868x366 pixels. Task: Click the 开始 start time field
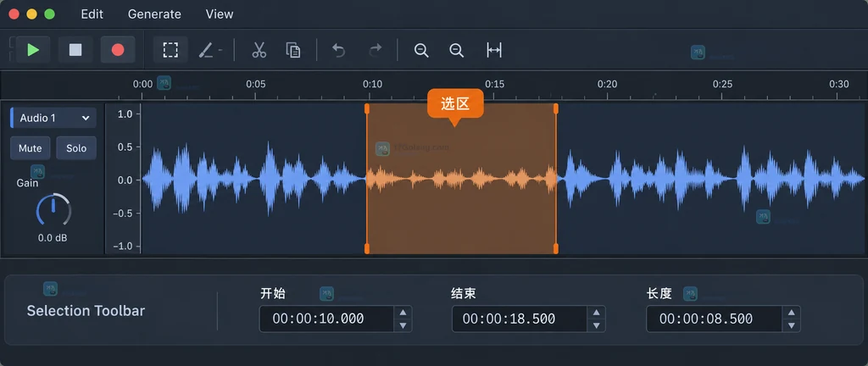click(326, 319)
